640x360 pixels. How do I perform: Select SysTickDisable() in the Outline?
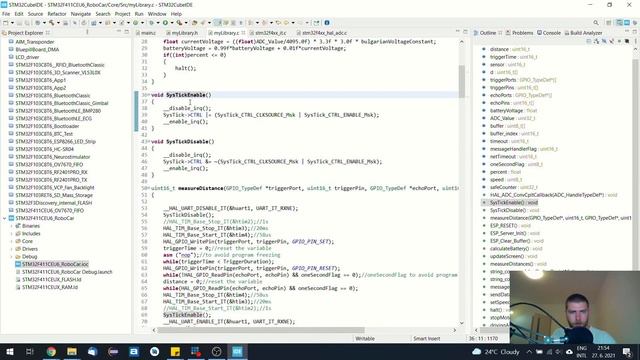coord(508,210)
